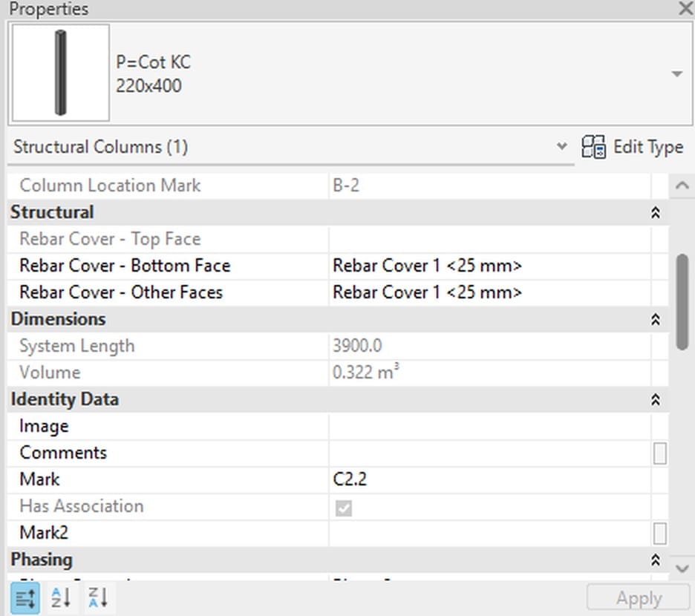Click the P=Cot KC 220x400 type name
Image resolution: width=695 pixels, height=616 pixels.
(x=154, y=73)
